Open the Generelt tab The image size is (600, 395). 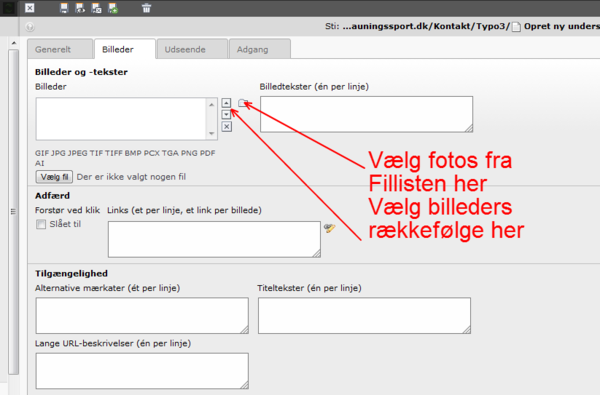point(60,49)
